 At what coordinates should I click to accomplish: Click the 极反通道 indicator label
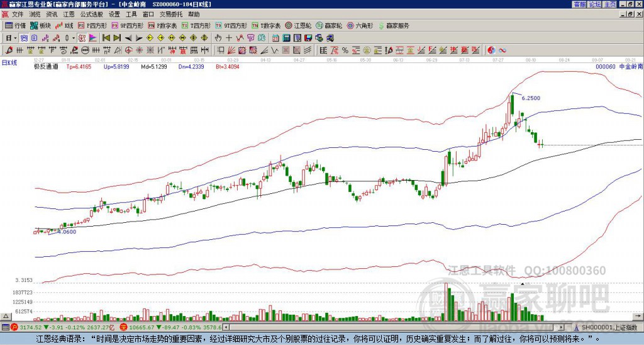(x=46, y=66)
